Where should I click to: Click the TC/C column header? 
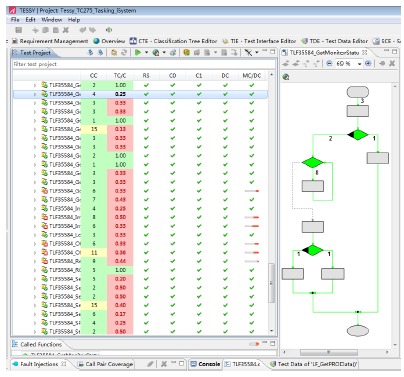120,76
